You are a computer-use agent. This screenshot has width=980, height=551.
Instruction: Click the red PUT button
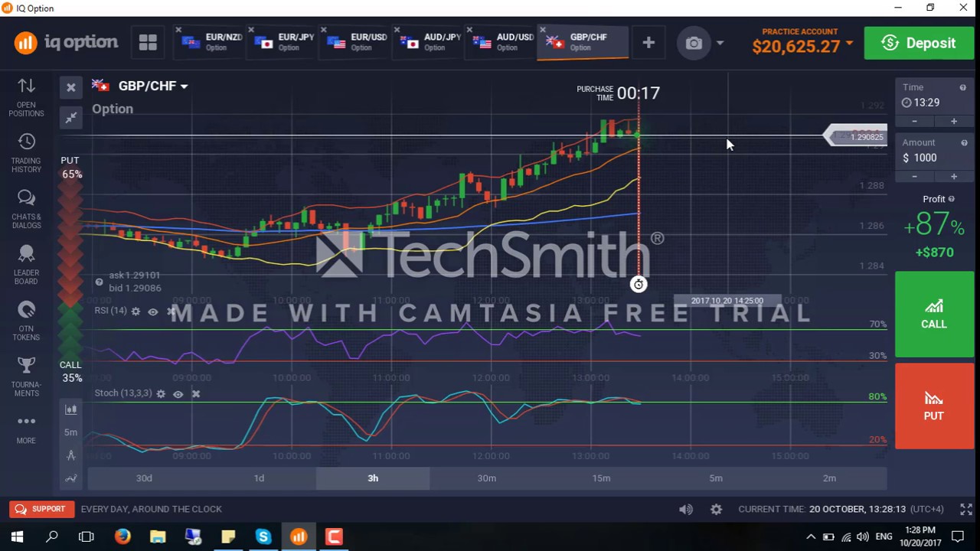pyautogui.click(x=934, y=406)
